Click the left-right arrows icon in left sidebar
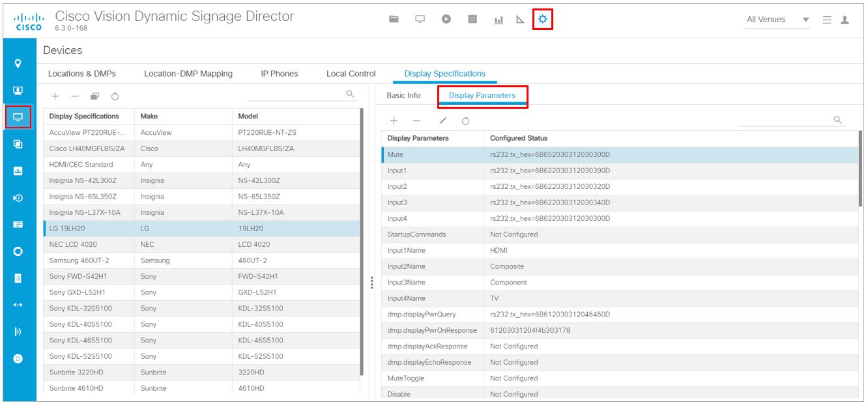This screenshot has height=407, width=868. [x=18, y=304]
